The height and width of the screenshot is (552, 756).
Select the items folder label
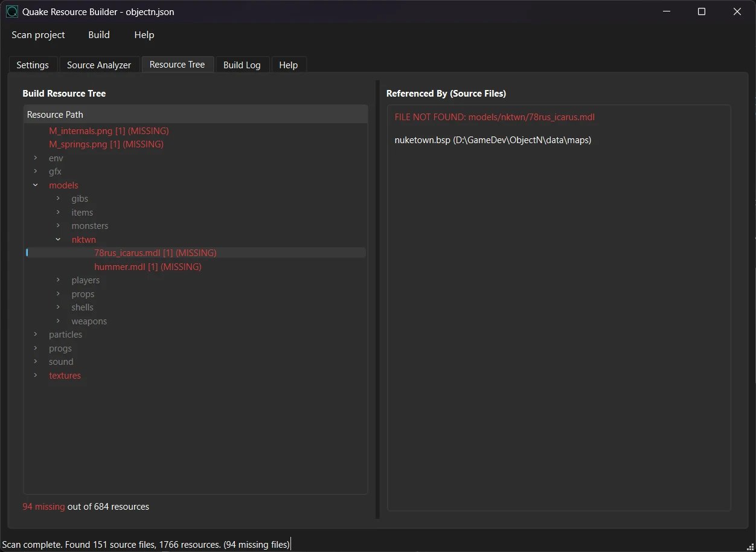82,213
